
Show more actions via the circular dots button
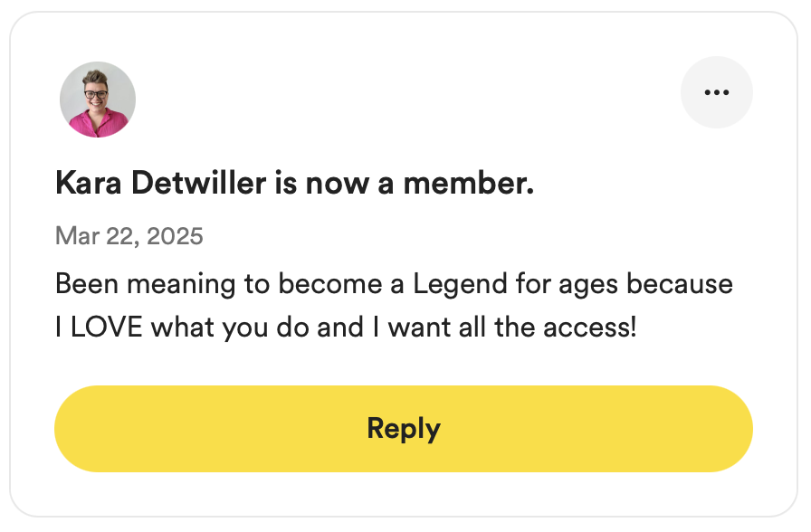pyautogui.click(x=716, y=92)
